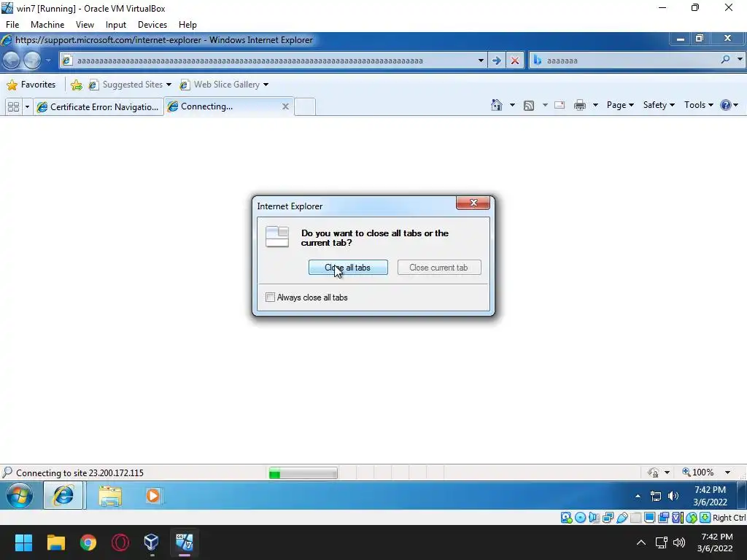
Task: Click the Win7 volume speaker icon
Action: click(673, 496)
